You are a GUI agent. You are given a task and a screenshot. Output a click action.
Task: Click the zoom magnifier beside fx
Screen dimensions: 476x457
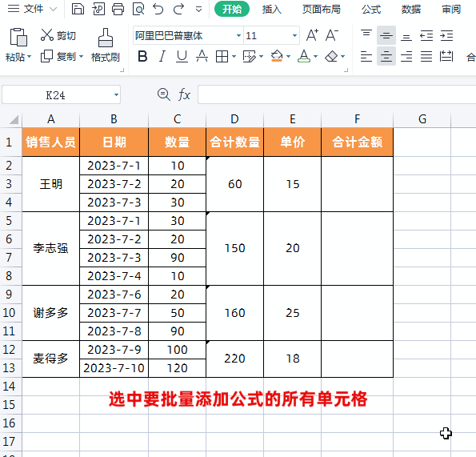164,94
